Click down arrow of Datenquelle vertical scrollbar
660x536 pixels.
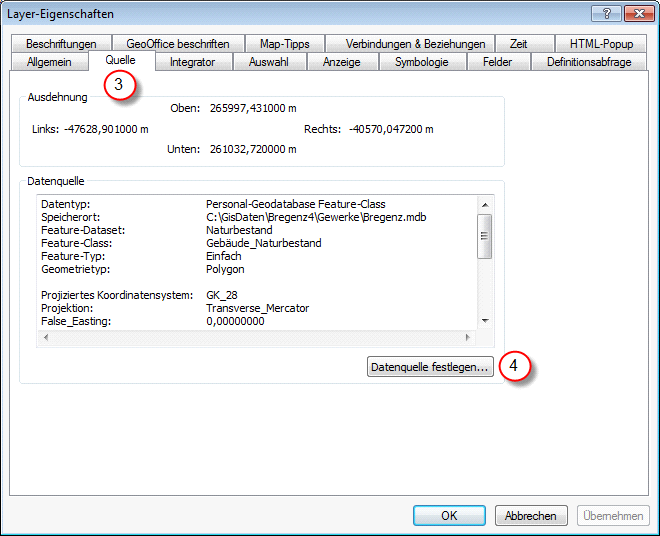484,320
